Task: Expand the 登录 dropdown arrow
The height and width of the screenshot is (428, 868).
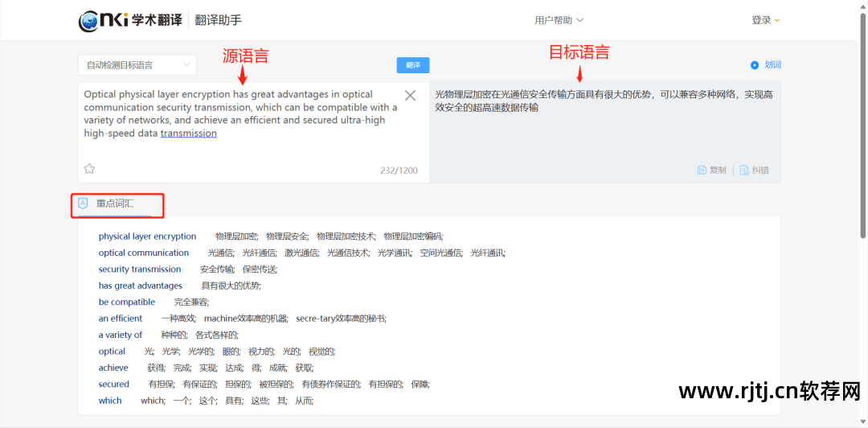Action: [776, 20]
